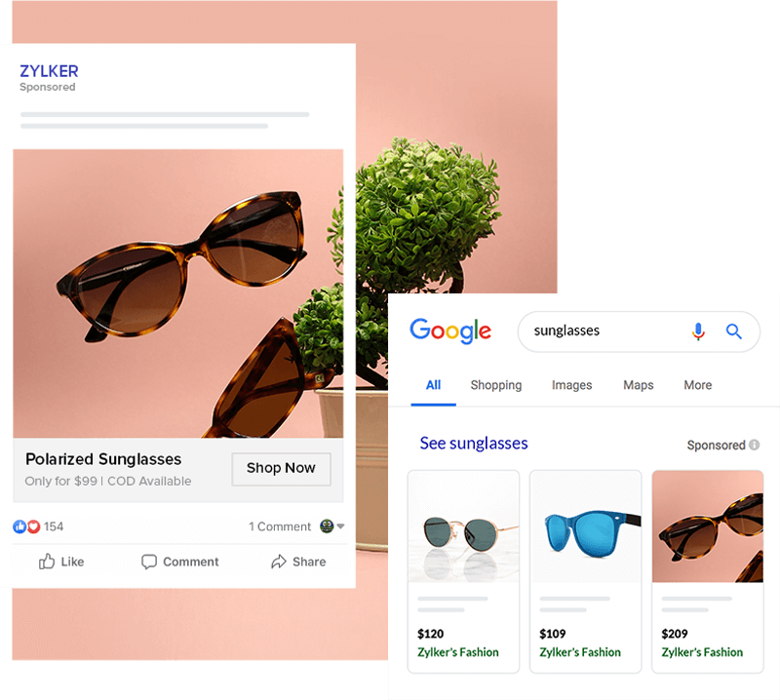Switch to the Shopping tab
This screenshot has height=700, width=780.
496,385
